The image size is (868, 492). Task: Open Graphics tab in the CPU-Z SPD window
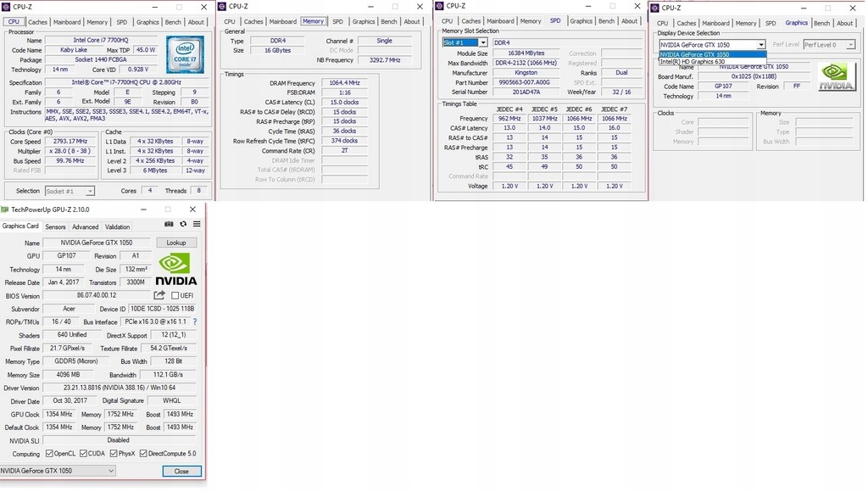pos(581,21)
